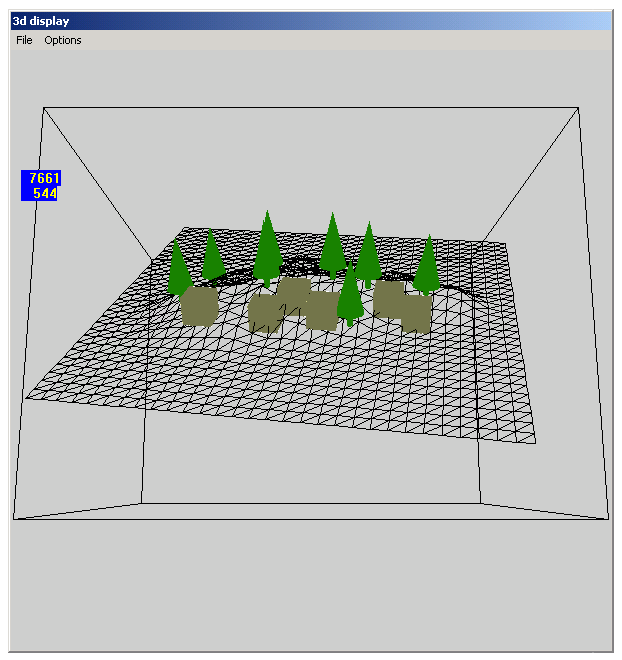Open the Options menu
The image size is (622, 660).
63,40
